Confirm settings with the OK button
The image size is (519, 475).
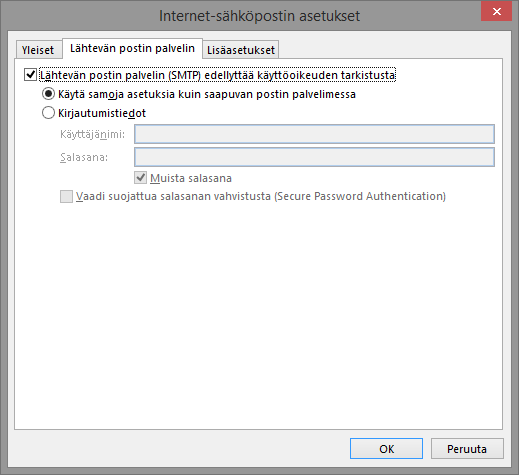pyautogui.click(x=386, y=449)
